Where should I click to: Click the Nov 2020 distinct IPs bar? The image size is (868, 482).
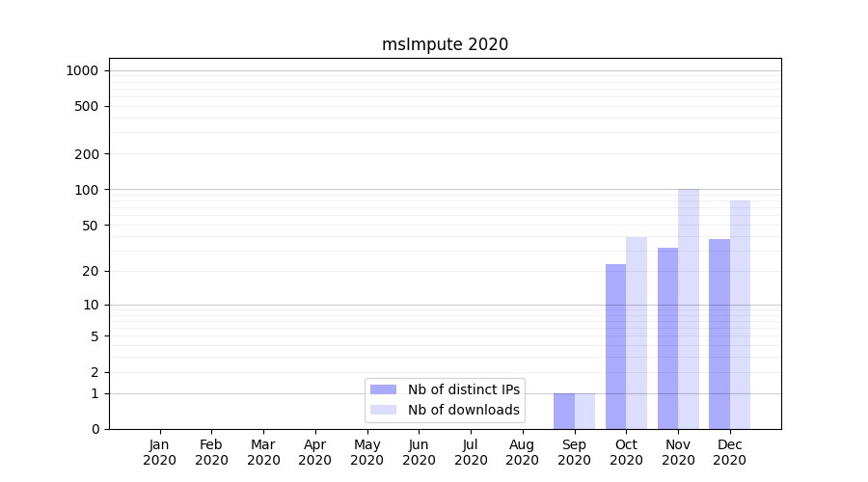(x=667, y=338)
